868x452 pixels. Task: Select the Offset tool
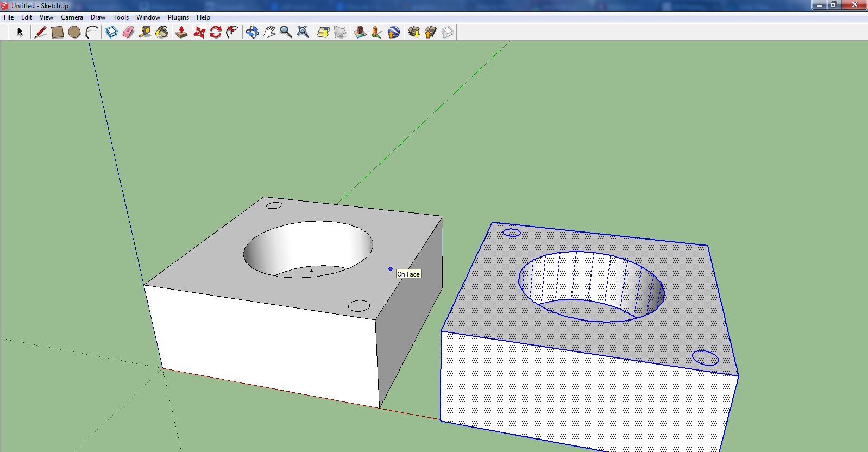[x=232, y=32]
